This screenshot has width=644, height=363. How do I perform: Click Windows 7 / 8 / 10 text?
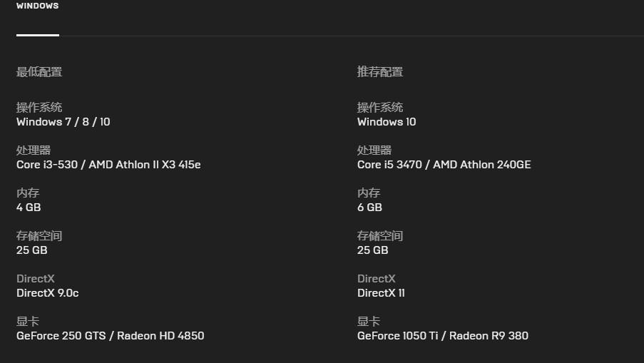(x=63, y=122)
